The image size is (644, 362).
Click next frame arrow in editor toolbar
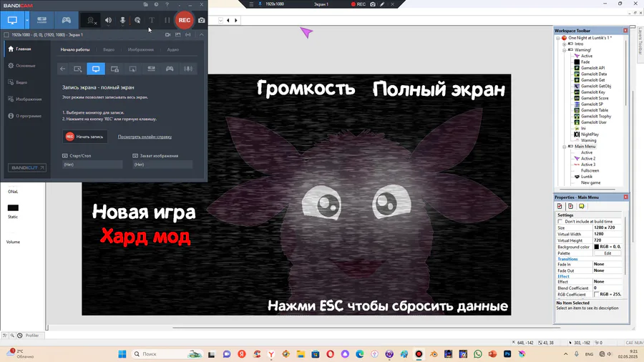tap(235, 20)
